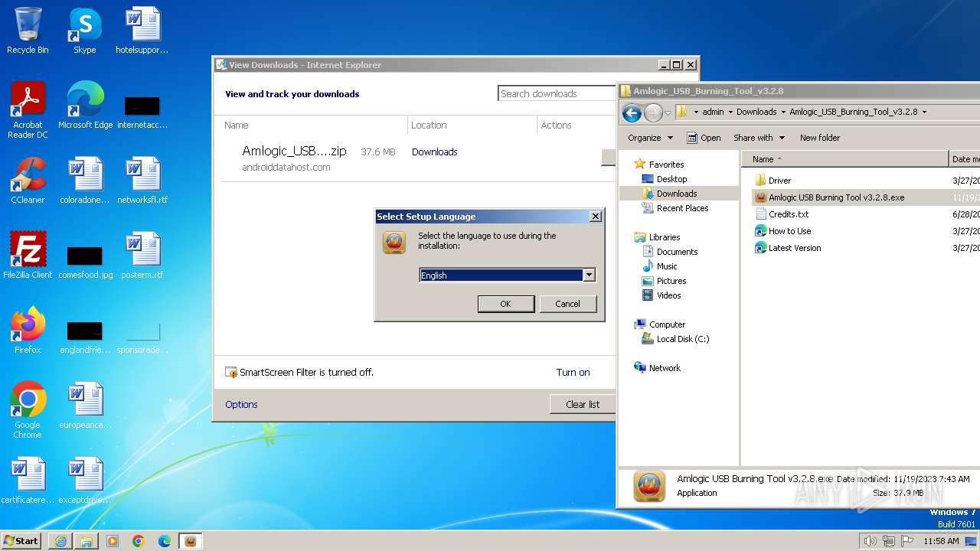Open the hotelsupport Word document icon
The width and height of the screenshot is (980, 551).
142,31
